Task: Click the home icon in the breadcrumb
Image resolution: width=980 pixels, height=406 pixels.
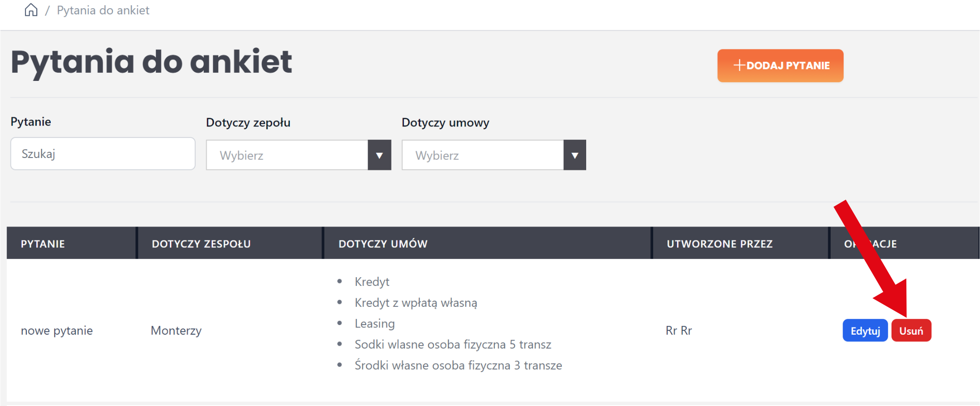Action: pyautogui.click(x=31, y=10)
